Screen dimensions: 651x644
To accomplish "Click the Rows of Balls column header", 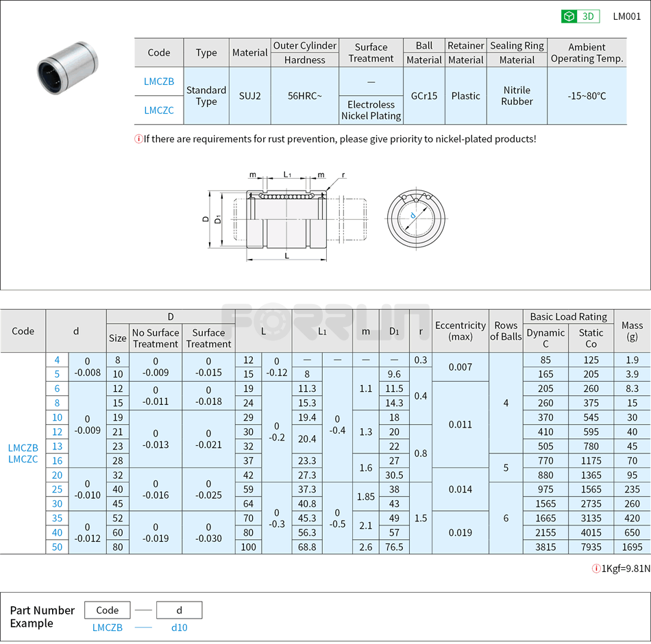I will pos(506,331).
